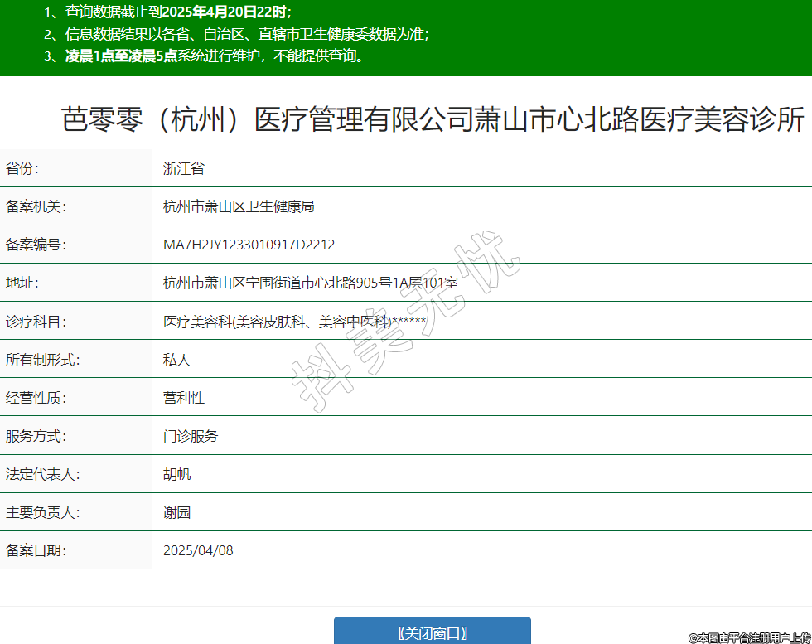Click the 医疗美容科 treatment subjects value
The image size is (812, 644).
(x=294, y=322)
